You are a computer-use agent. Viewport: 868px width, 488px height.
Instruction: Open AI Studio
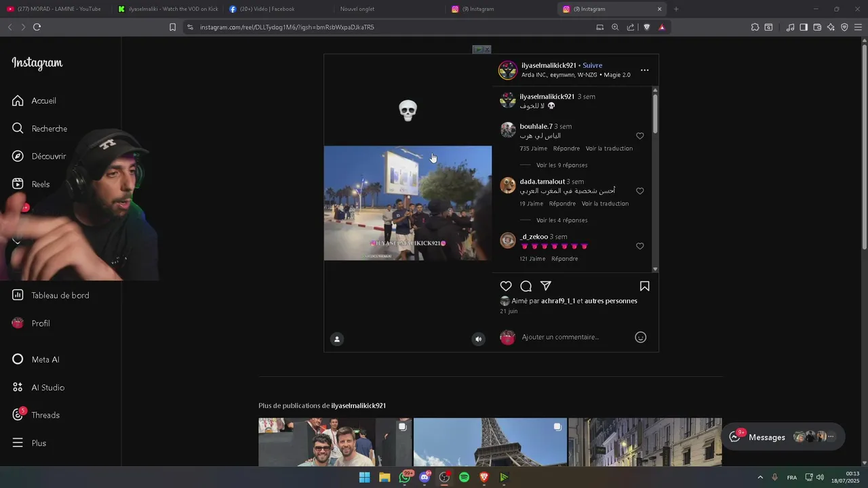point(39,388)
